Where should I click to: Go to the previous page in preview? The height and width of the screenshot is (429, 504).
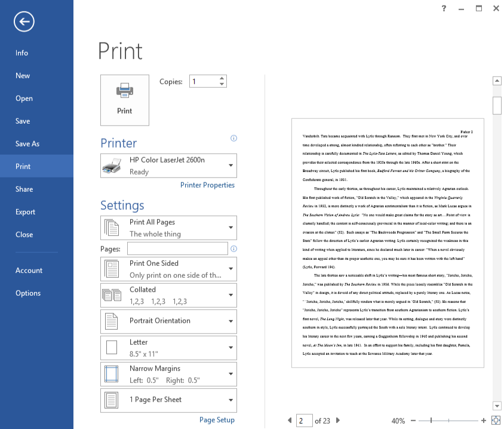click(290, 421)
